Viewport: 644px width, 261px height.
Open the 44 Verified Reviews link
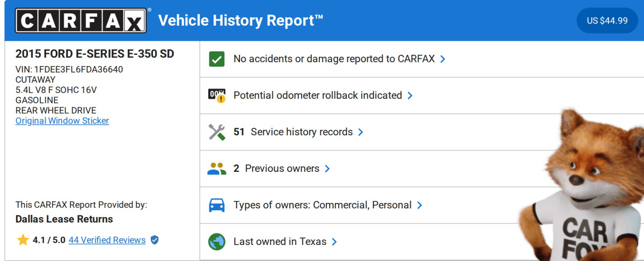click(x=107, y=240)
